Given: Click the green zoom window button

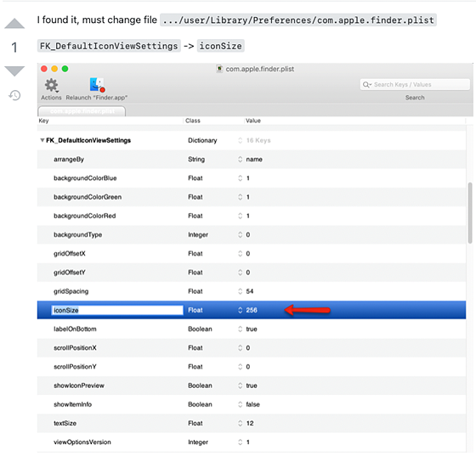Looking at the screenshot, I should pyautogui.click(x=65, y=69).
